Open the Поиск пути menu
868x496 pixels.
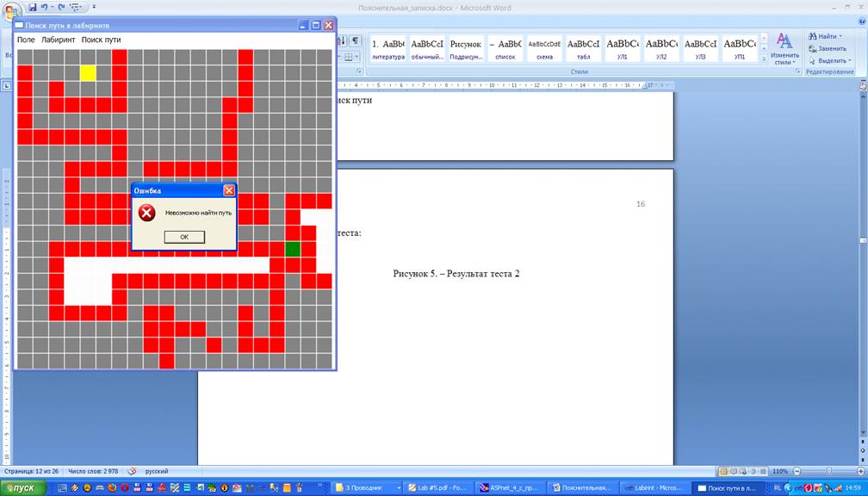click(101, 40)
